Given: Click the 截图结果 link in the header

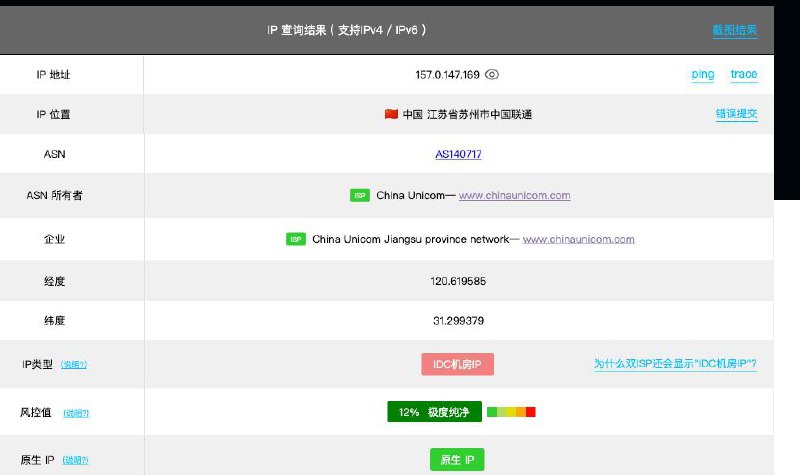Looking at the screenshot, I should [735, 31].
